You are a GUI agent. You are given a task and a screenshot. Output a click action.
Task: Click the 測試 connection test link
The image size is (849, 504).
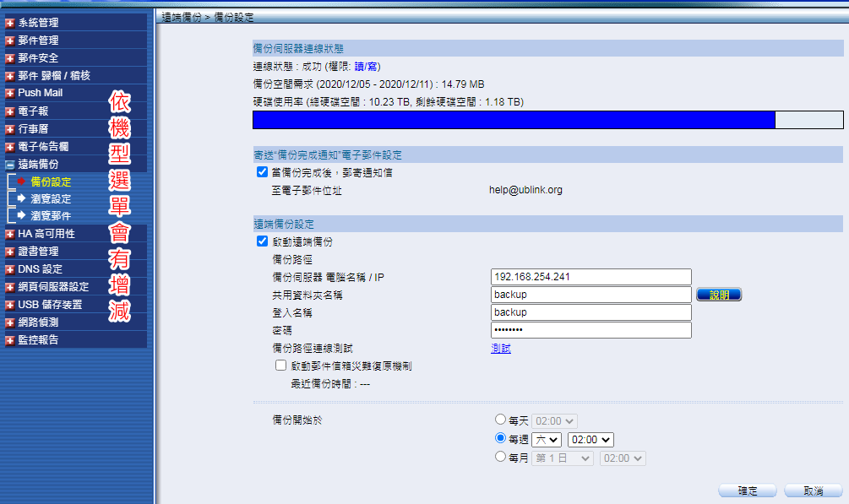501,349
